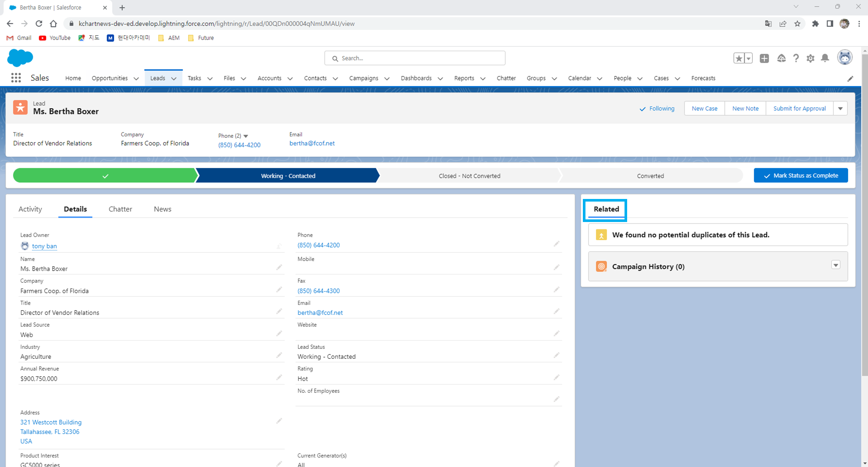Expand the Tasks nav dropdown
The width and height of the screenshot is (868, 467).
[x=210, y=79]
